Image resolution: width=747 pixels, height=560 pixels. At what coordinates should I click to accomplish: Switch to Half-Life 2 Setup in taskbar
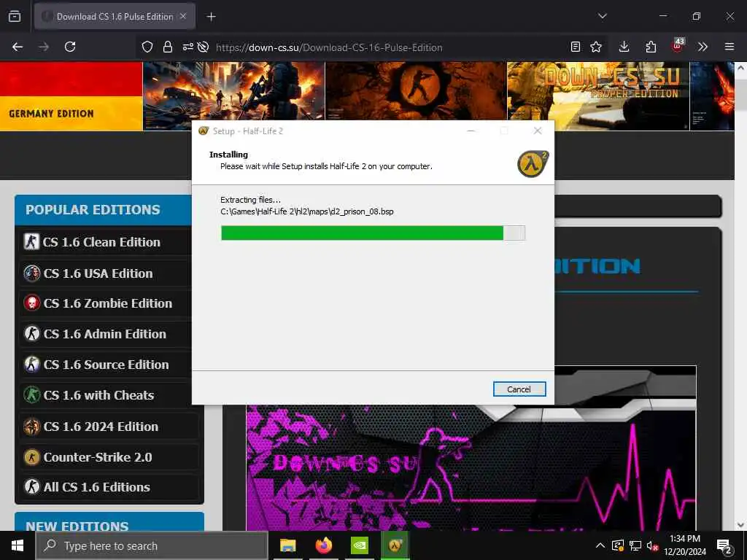pyautogui.click(x=395, y=545)
